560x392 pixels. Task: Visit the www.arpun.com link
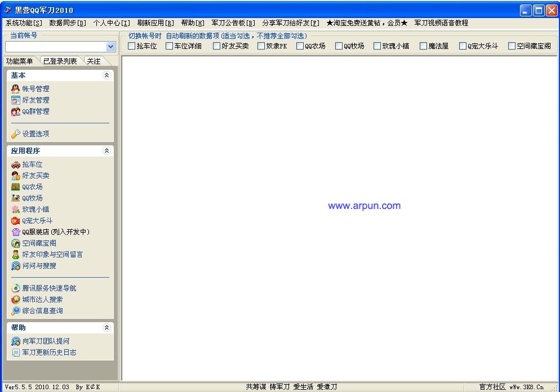pyautogui.click(x=365, y=206)
